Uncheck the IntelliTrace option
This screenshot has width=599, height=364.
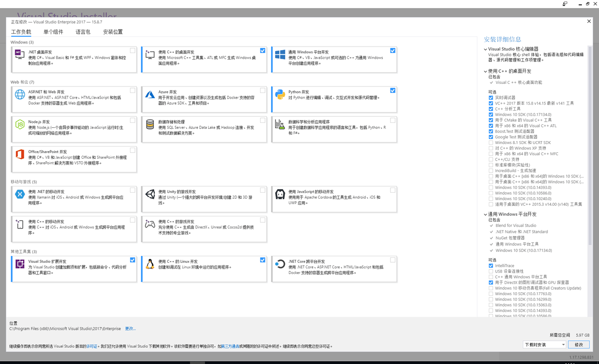click(491, 265)
